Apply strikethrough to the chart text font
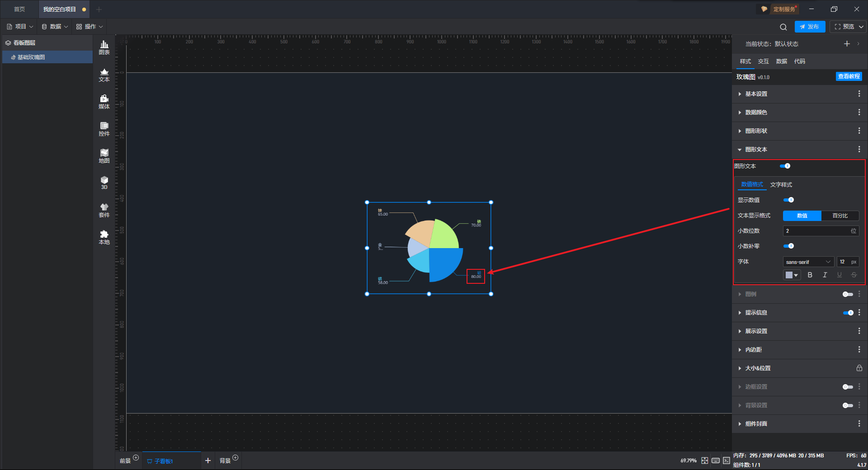The image size is (868, 470). click(854, 275)
